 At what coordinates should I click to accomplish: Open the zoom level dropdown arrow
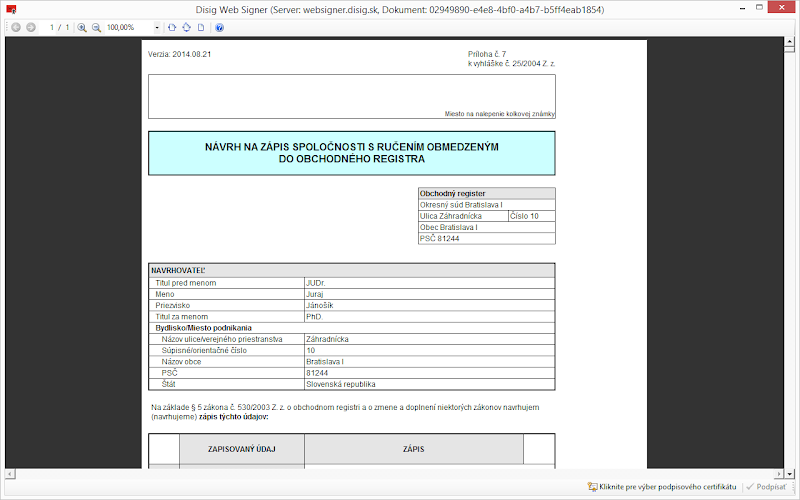[x=157, y=28]
